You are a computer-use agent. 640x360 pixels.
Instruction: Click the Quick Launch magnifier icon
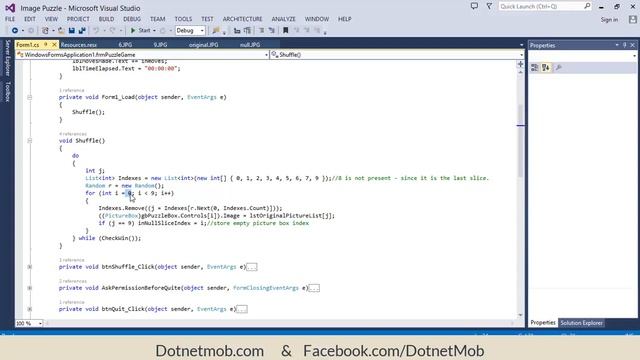click(587, 6)
